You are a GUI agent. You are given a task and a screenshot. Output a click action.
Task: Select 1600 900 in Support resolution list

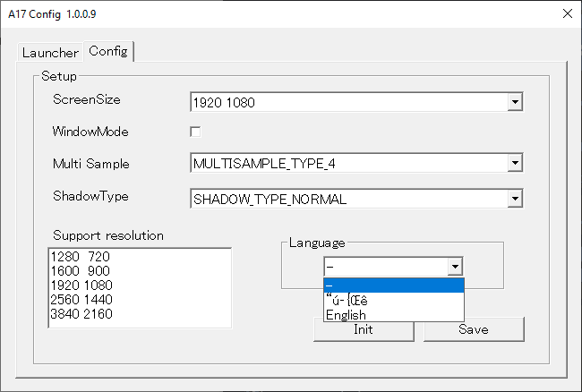pyautogui.click(x=81, y=271)
